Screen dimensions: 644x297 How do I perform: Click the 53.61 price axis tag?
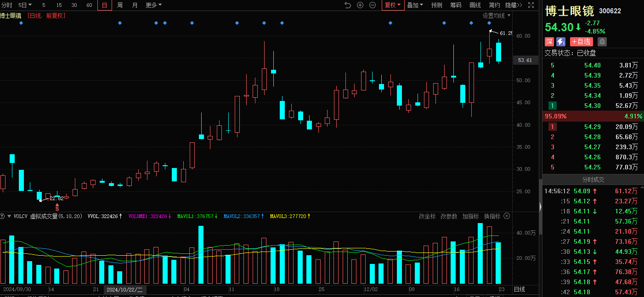(525, 60)
